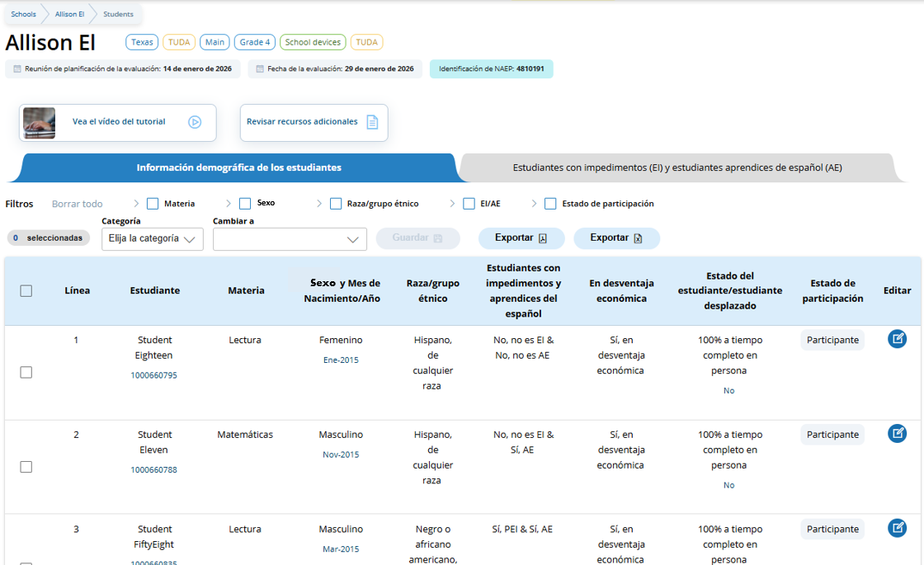Click the edit icon for Student Eighteen

(897, 339)
